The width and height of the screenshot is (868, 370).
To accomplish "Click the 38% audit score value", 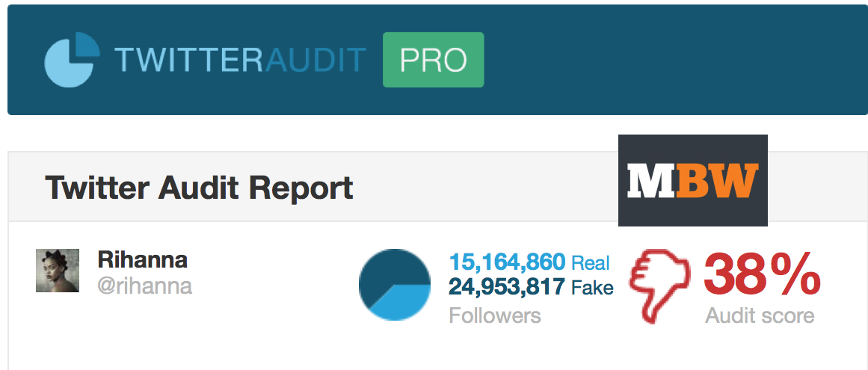I will coord(762,274).
